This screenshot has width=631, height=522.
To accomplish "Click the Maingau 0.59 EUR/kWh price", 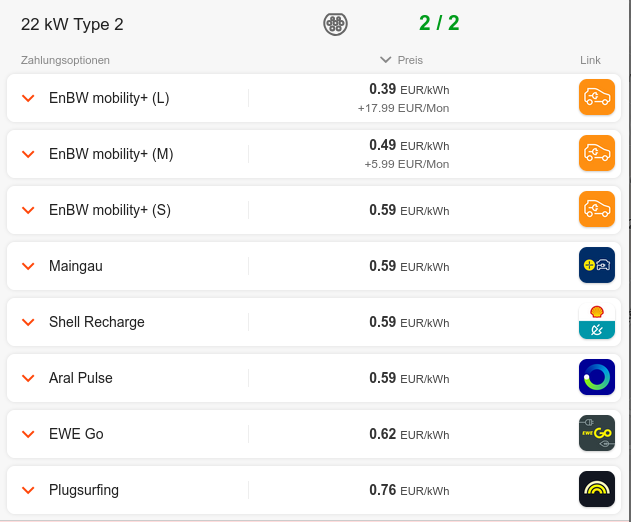I will click(409, 266).
